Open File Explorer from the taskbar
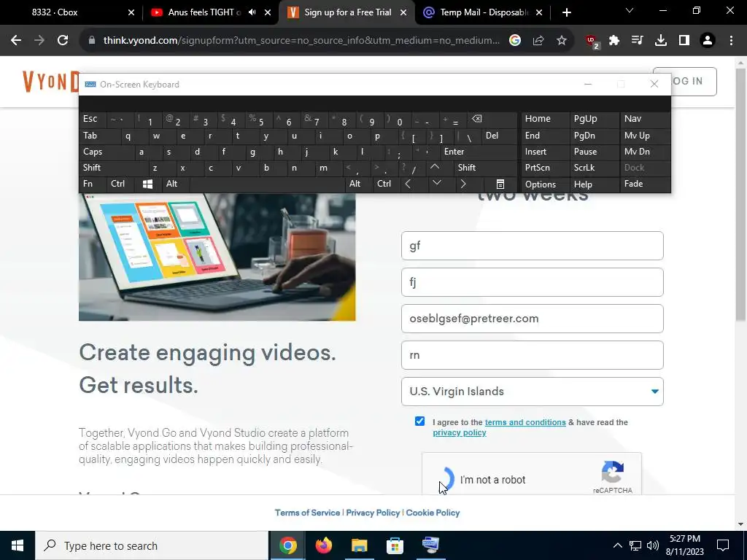Image resolution: width=747 pixels, height=560 pixels. click(x=359, y=545)
